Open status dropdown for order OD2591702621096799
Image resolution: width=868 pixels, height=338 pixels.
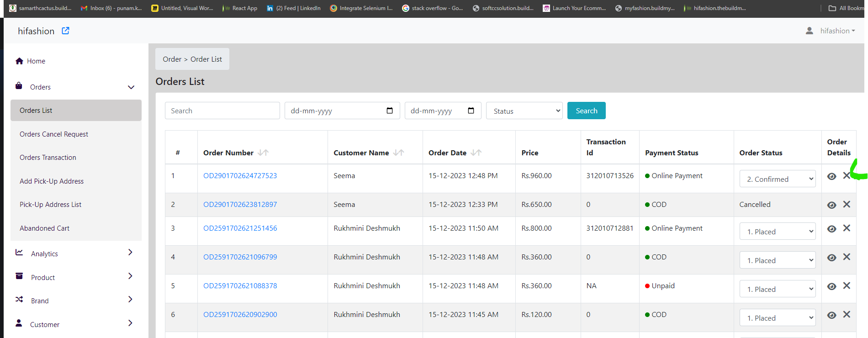[x=778, y=260]
